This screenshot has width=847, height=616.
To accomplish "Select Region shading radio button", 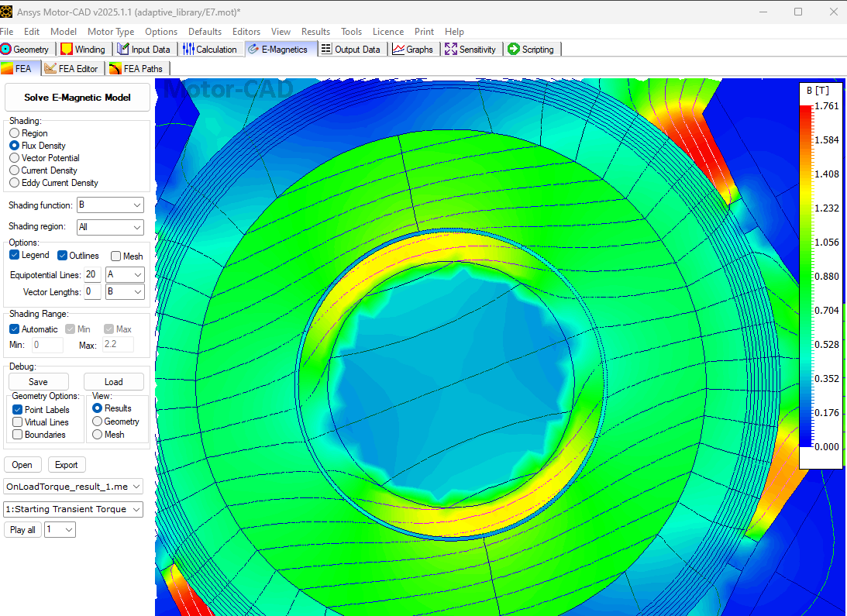I will click(x=15, y=133).
